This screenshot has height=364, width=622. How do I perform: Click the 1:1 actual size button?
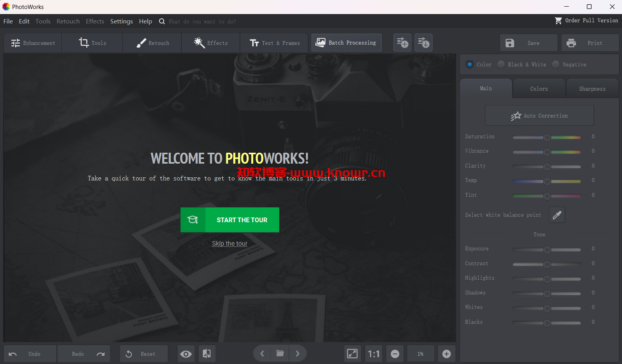tap(374, 354)
